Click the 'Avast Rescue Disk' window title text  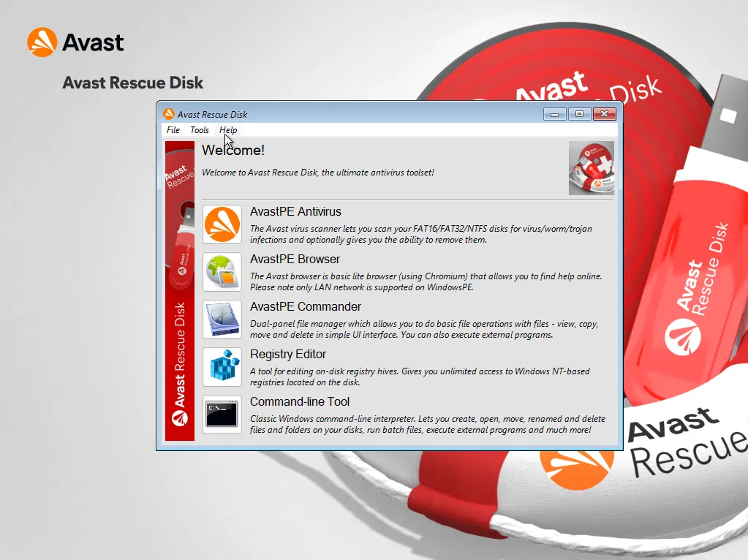pyautogui.click(x=212, y=115)
